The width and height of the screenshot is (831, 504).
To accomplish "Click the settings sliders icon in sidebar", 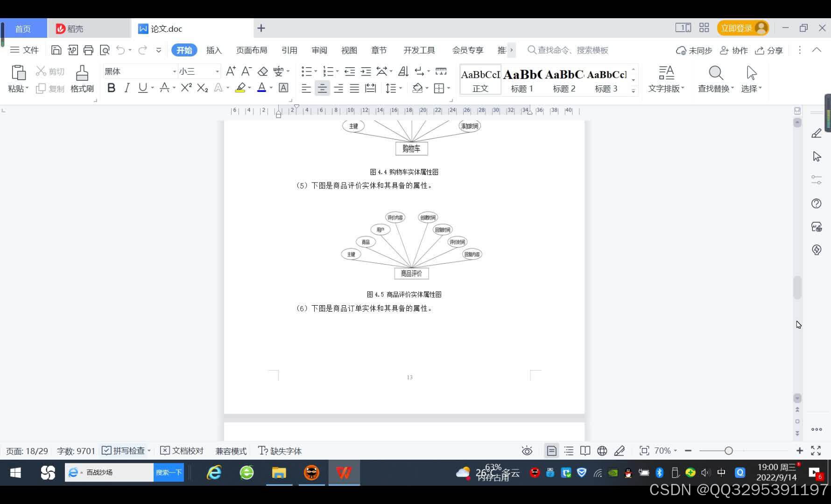I will pos(817,180).
